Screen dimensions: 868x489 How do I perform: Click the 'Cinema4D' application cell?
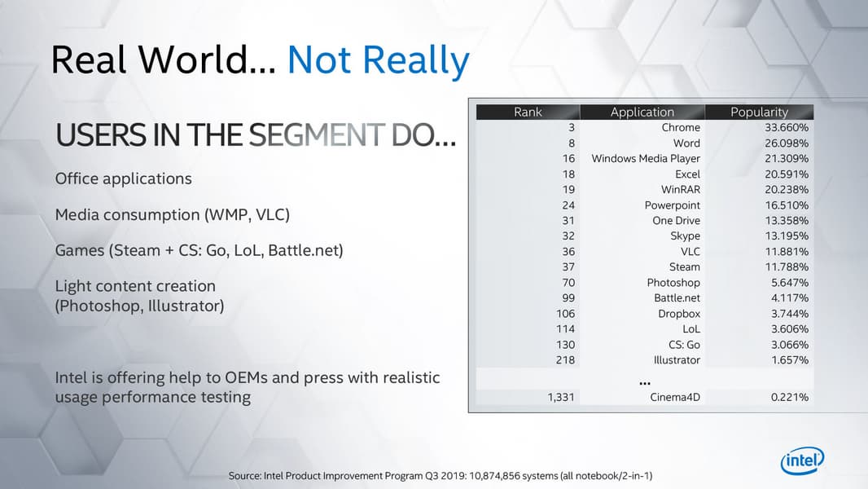tap(675, 397)
